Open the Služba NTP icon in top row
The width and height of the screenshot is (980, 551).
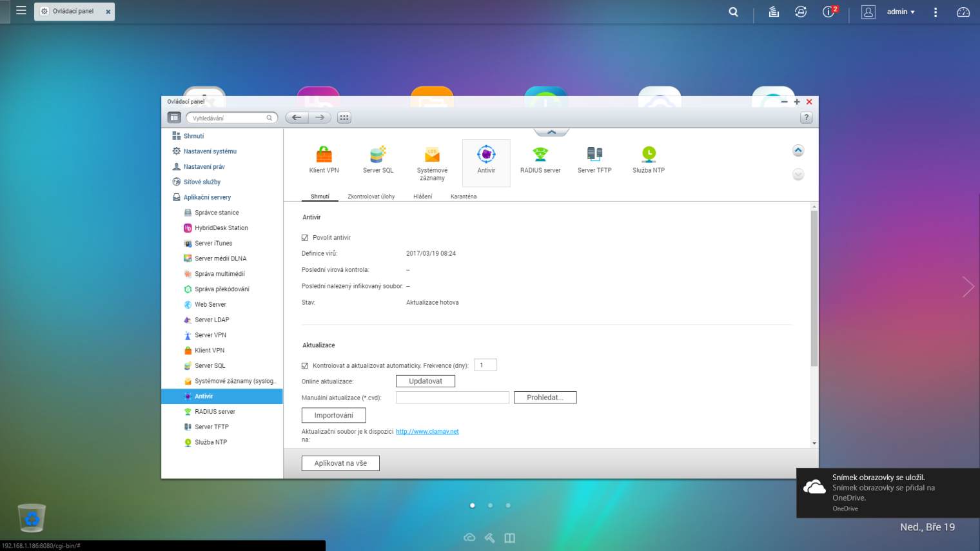[x=649, y=160]
